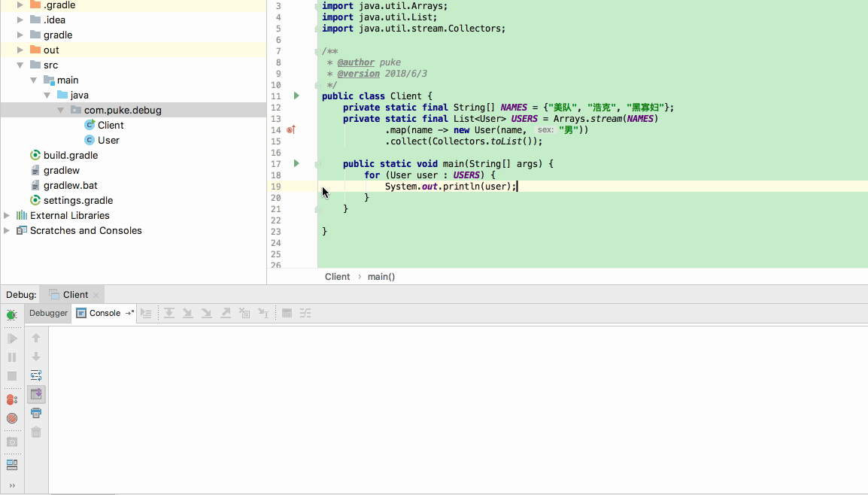
Task: Click the Run to Cursor icon
Action: pos(263,313)
